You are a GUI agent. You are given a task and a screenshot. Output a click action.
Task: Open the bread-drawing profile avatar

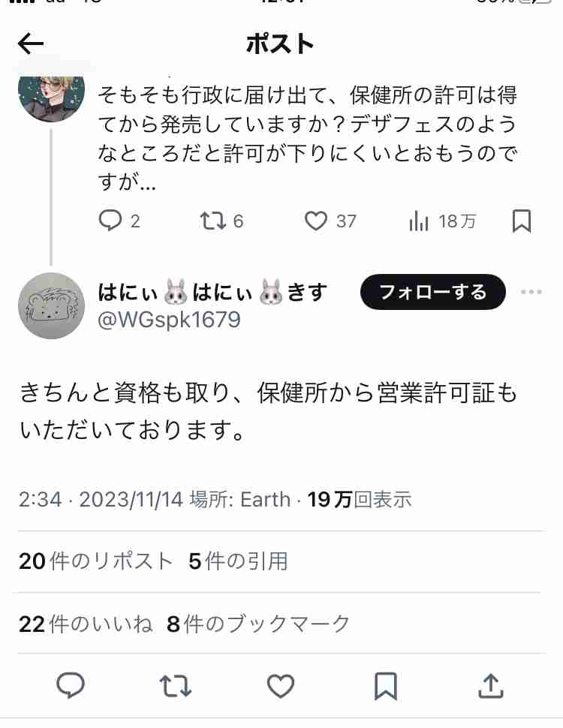[51, 306]
